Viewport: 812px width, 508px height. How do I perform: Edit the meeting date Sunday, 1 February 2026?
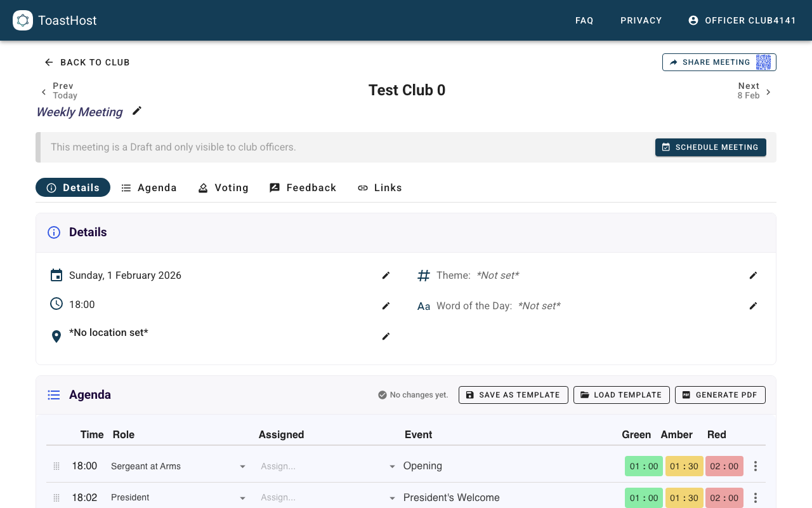click(x=386, y=276)
